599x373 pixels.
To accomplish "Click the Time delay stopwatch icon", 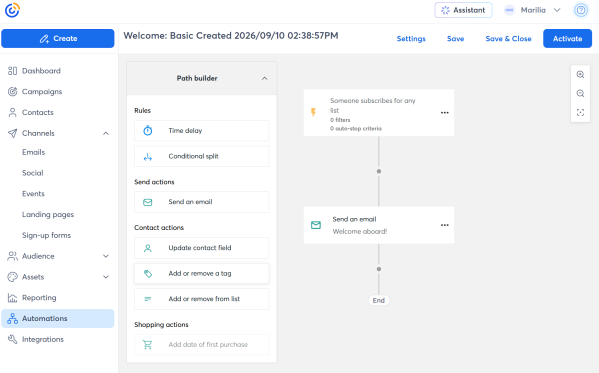I will [148, 131].
